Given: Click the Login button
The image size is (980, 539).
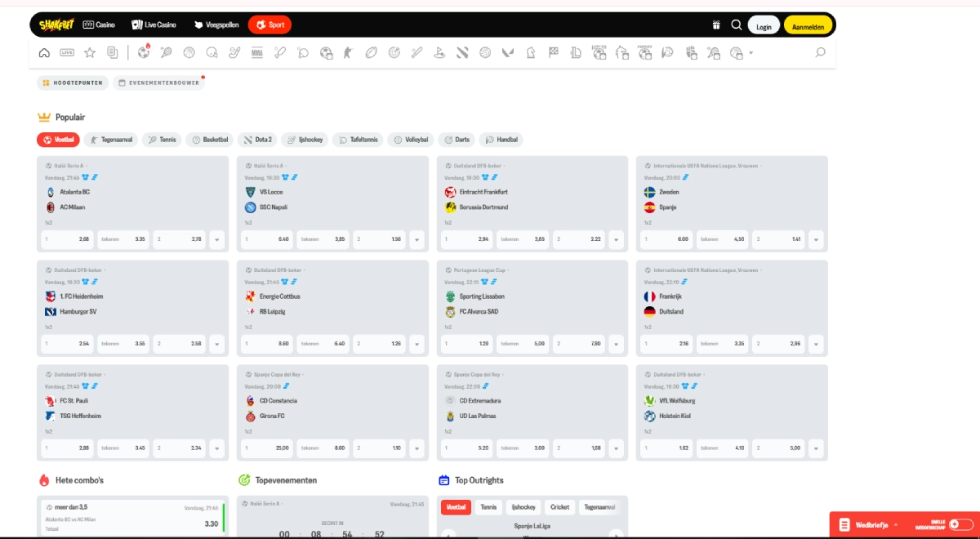Looking at the screenshot, I should tap(764, 25).
